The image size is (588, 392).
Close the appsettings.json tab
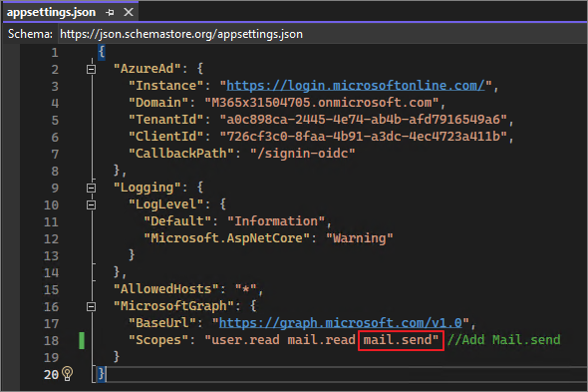click(129, 12)
